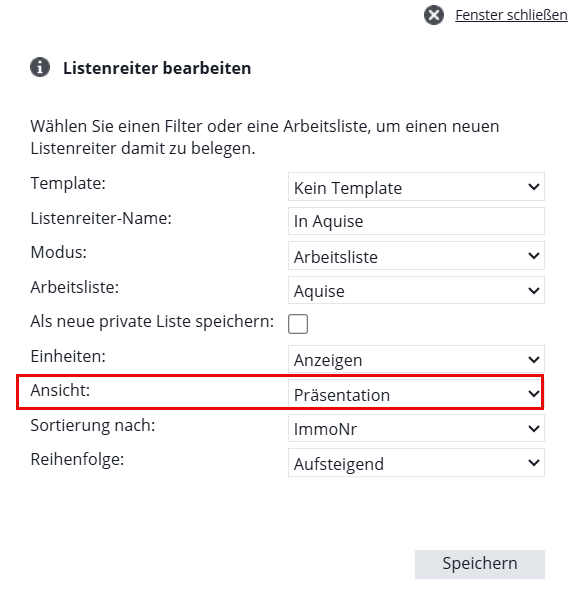The height and width of the screenshot is (604, 577).
Task: Expand the Sortierung nach dropdown showing ImmoNr
Action: click(x=416, y=428)
